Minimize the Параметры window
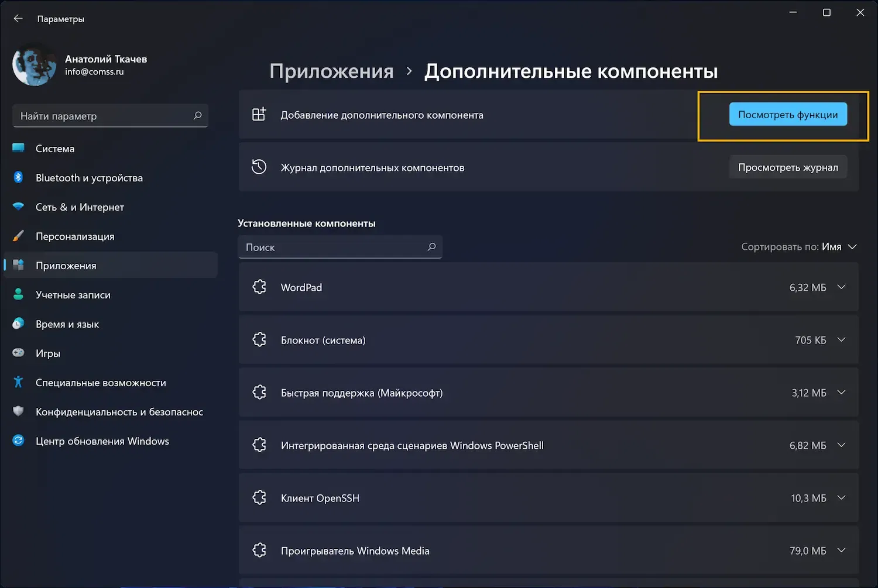The height and width of the screenshot is (588, 878). point(793,12)
